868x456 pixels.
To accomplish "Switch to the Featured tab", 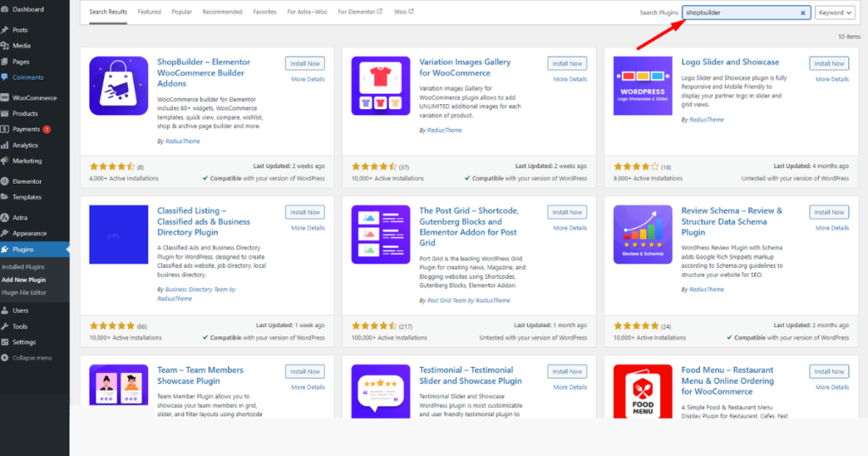I will tap(149, 12).
